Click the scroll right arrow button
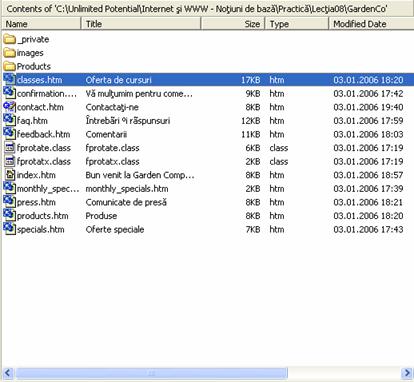Image resolution: width=414 pixels, height=382 pixels. click(407, 373)
